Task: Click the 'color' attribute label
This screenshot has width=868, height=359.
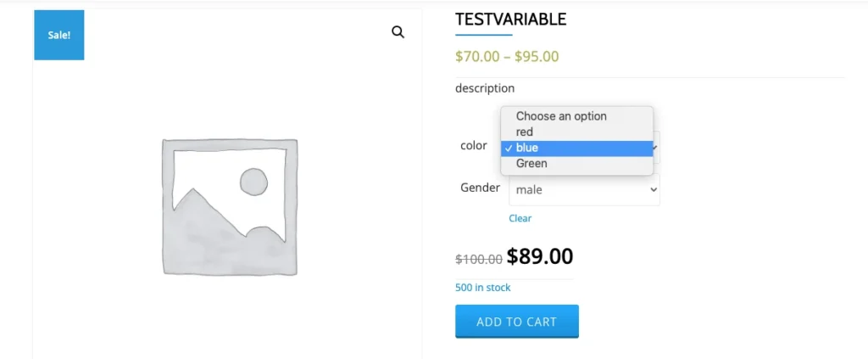Action: pyautogui.click(x=473, y=145)
